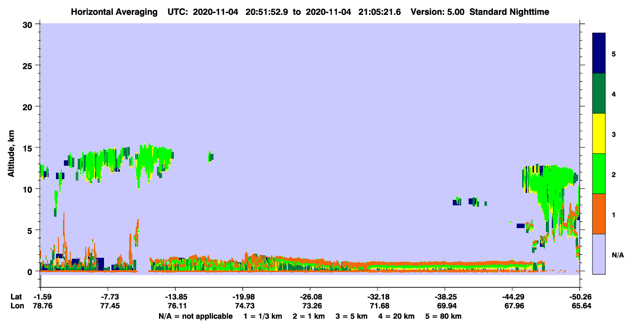Click the bright green colorbar segment for level 2
The width and height of the screenshot is (644, 330).
pos(599,174)
